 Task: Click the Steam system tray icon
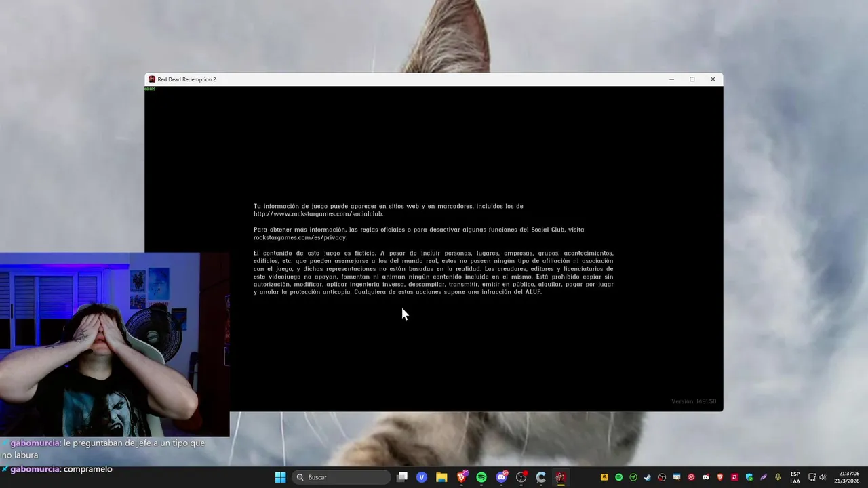(648, 477)
